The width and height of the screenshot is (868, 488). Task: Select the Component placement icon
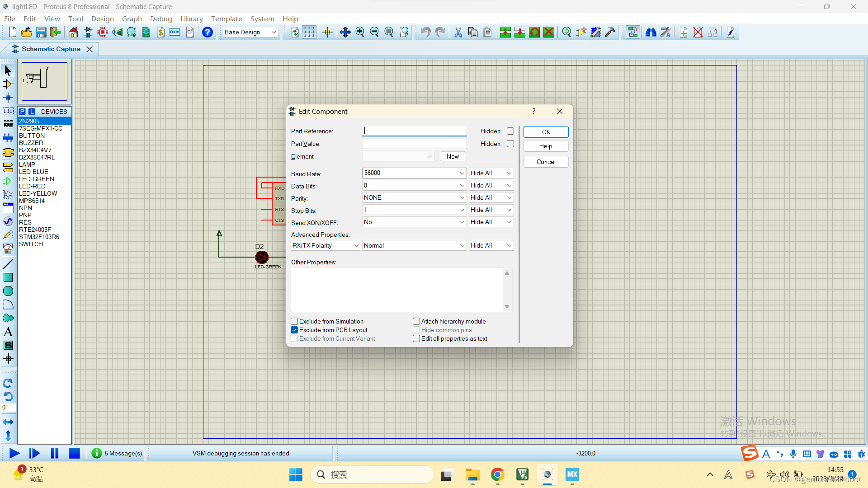tap(8, 84)
